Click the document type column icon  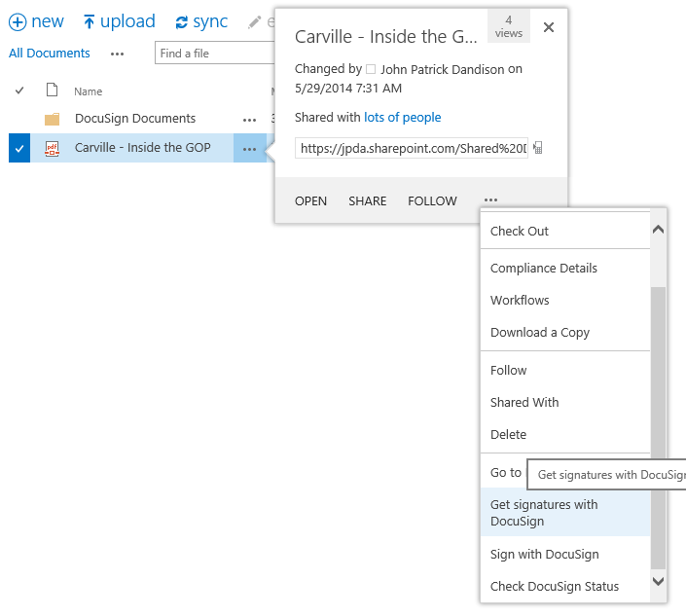click(53, 90)
